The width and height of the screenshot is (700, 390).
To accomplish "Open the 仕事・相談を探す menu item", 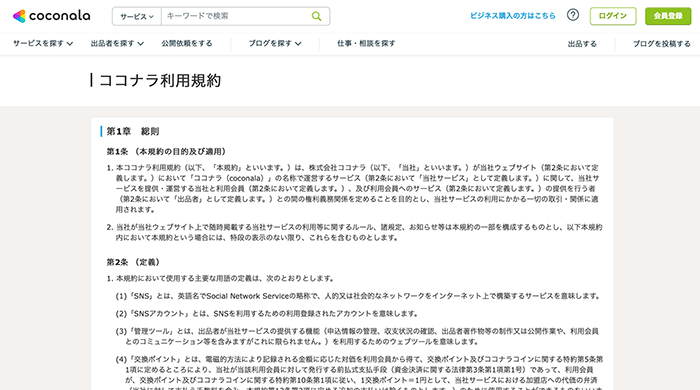I will click(366, 43).
